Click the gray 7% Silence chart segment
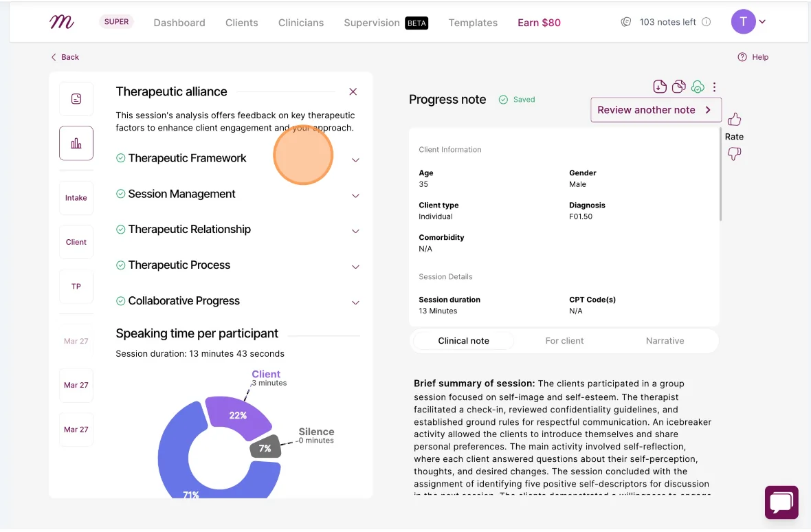The image size is (811, 532). click(x=266, y=447)
